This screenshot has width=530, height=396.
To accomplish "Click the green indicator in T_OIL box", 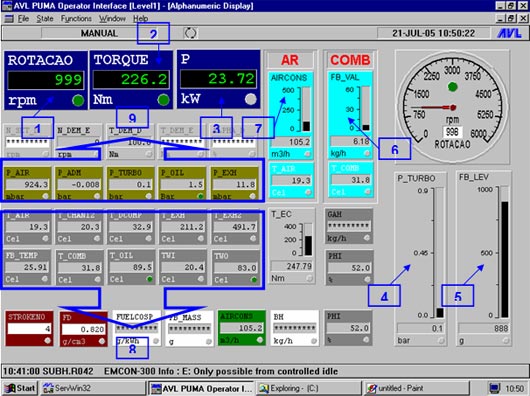I will [149, 279].
